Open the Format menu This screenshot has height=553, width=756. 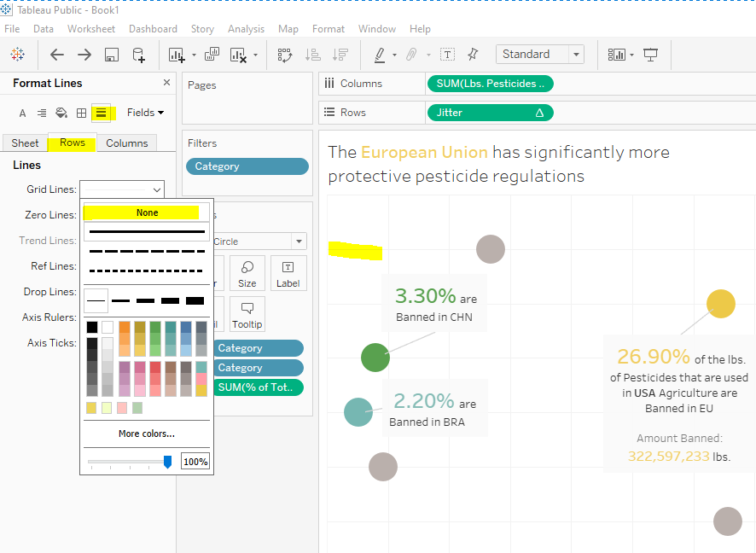click(x=329, y=29)
